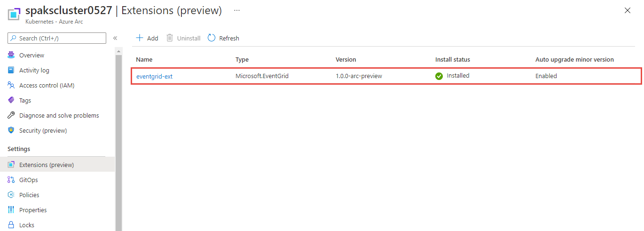Open the eventgrid-ext extension link
The width and height of the screenshot is (644, 231).
155,76
